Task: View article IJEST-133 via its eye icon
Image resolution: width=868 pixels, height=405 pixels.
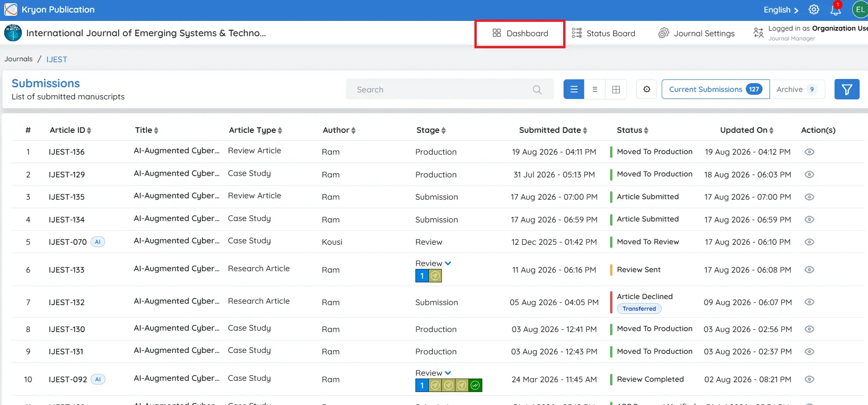Action: pyautogui.click(x=809, y=270)
